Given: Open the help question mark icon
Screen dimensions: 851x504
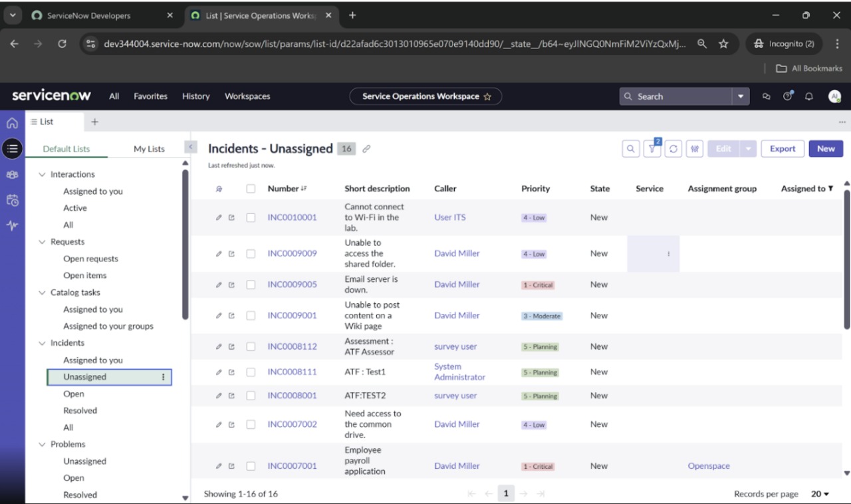Looking at the screenshot, I should 788,96.
